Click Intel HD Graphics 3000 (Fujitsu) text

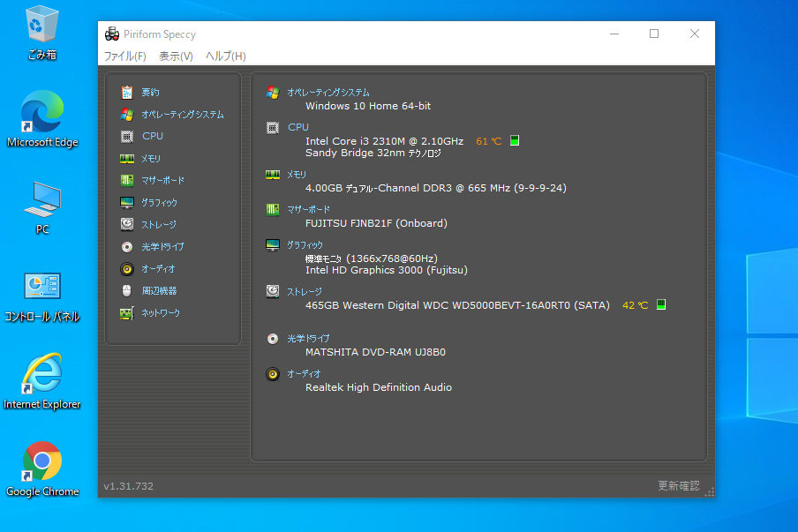[x=387, y=270]
